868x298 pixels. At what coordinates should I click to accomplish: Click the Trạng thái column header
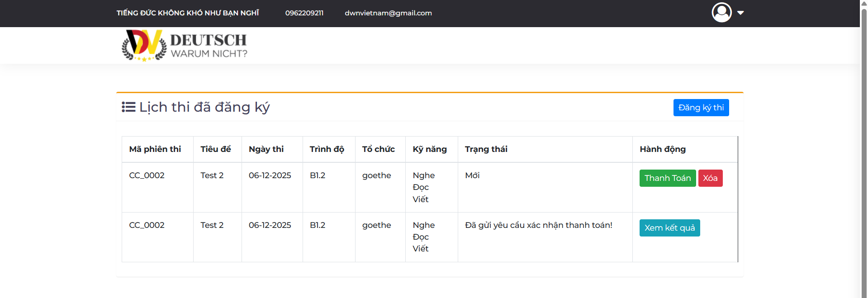486,149
